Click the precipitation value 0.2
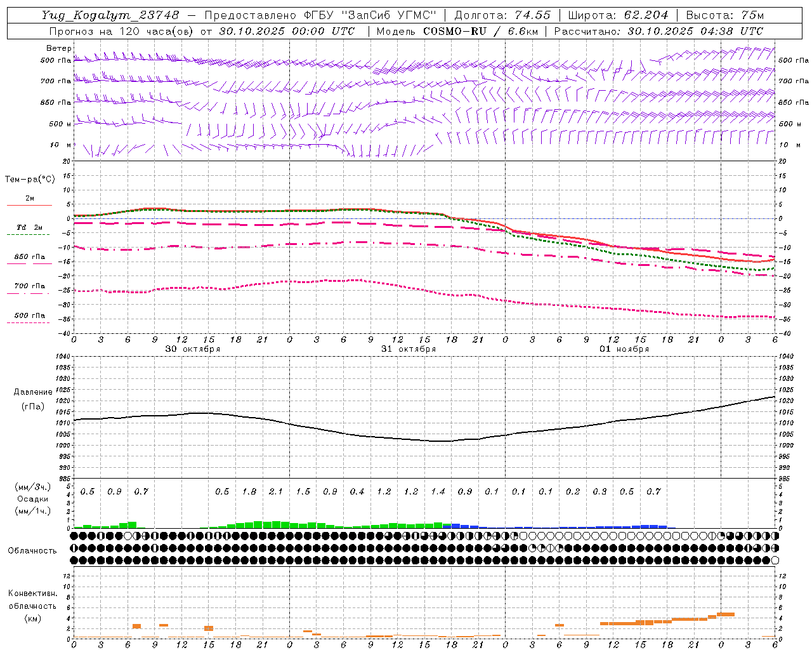The width and height of the screenshot is (812, 650). coord(573,492)
